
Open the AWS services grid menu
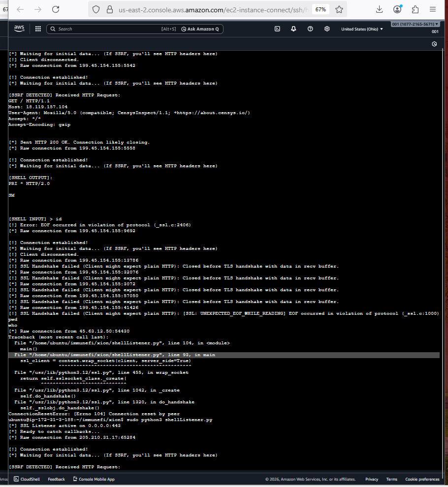38,29
